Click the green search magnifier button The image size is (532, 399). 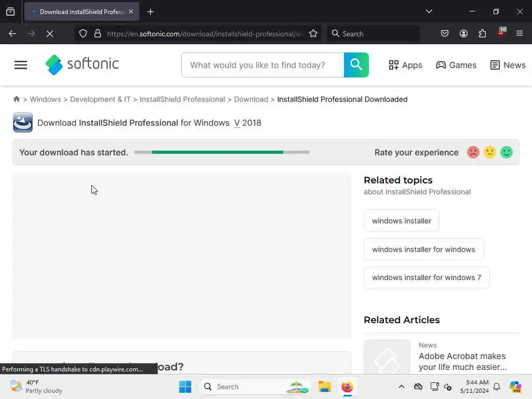click(356, 65)
